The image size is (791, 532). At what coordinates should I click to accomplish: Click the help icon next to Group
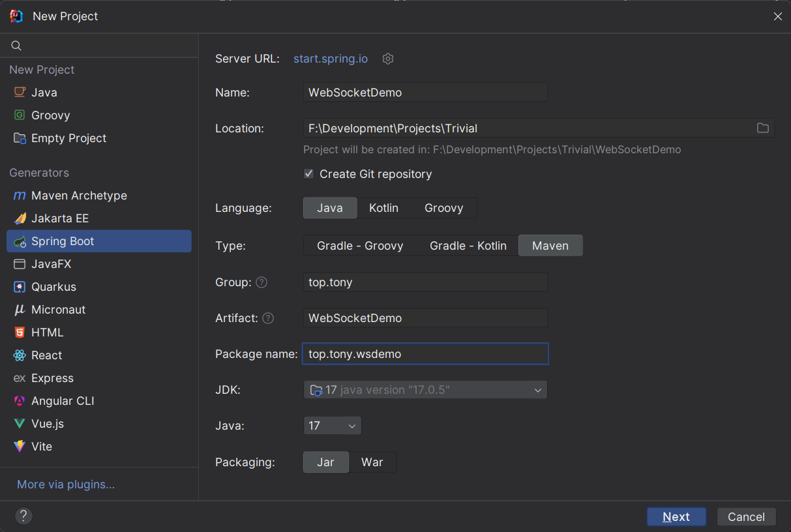(261, 282)
